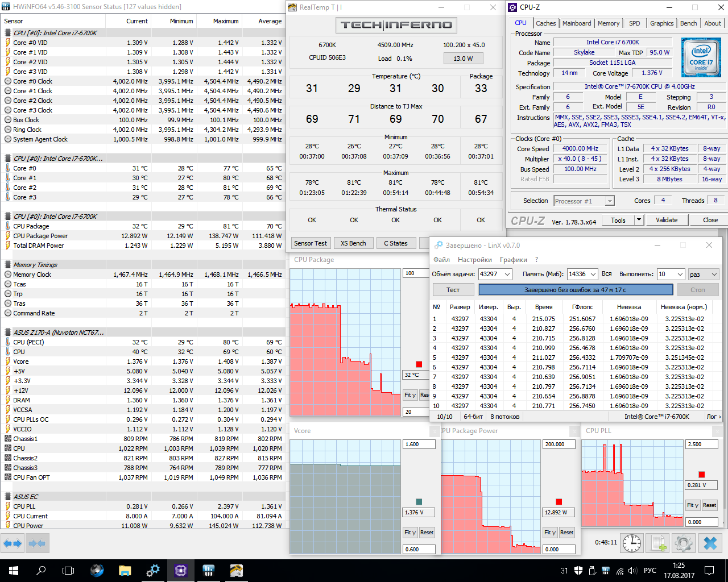Image resolution: width=728 pixels, height=582 pixels.
Task: Open the About tab in CPU-Z
Action: pyautogui.click(x=713, y=23)
